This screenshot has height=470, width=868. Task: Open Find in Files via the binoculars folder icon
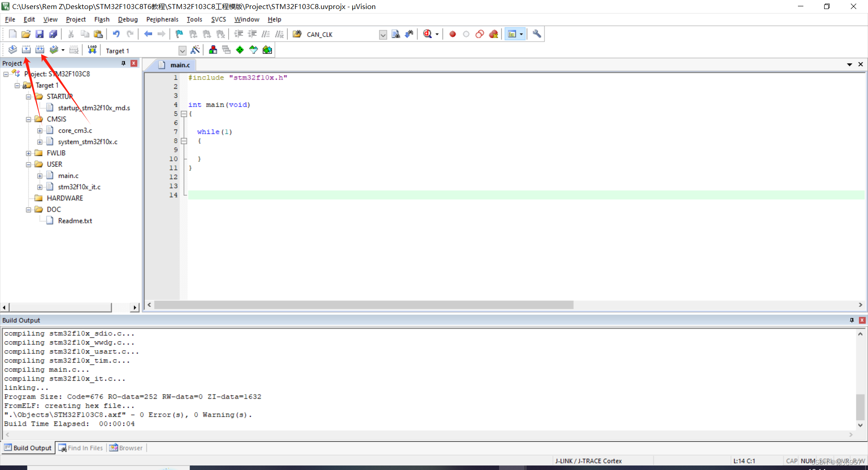(x=297, y=34)
